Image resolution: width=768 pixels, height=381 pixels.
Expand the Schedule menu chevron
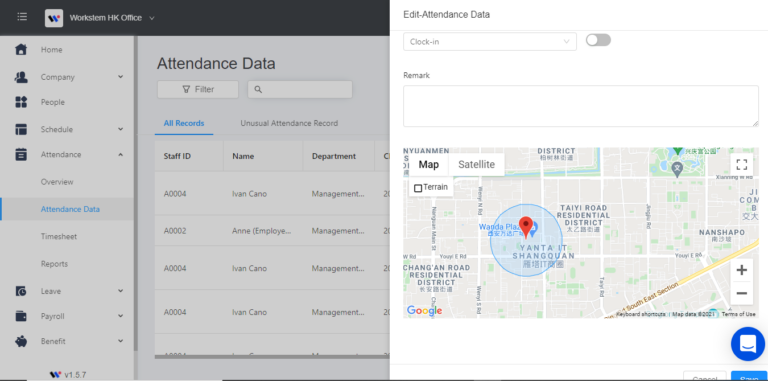point(120,129)
